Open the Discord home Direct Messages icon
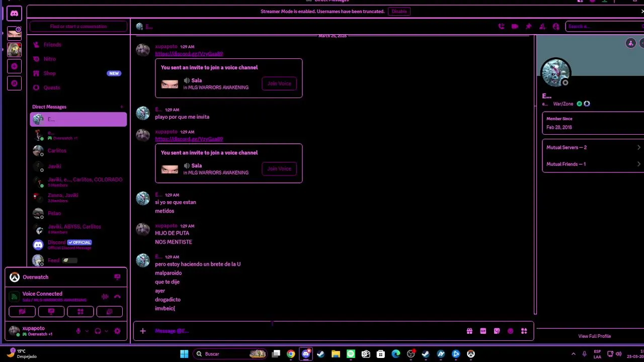The image size is (644, 362). point(14,14)
